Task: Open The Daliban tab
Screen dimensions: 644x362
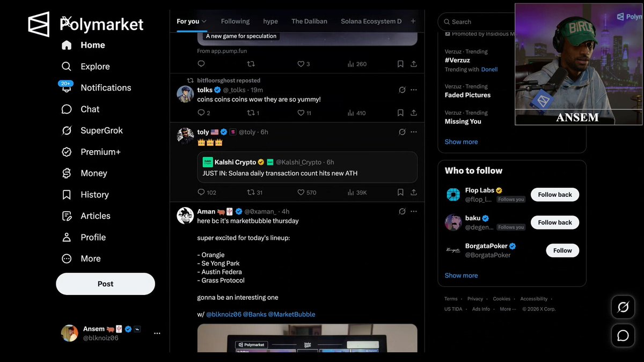Action: point(309,21)
